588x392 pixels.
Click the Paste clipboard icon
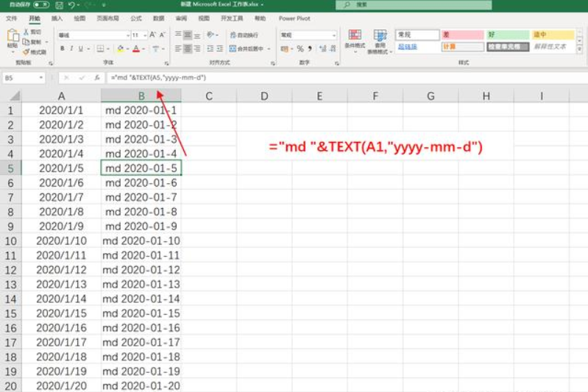12,38
